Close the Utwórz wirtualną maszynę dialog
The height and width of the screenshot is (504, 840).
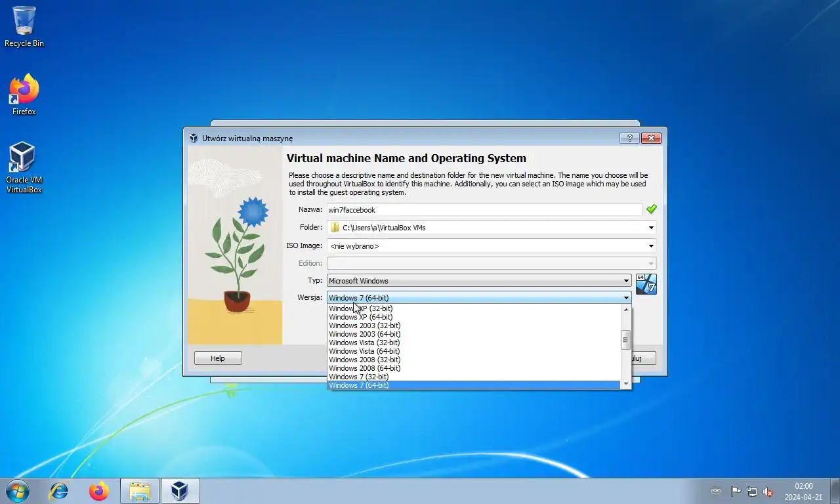pos(651,138)
